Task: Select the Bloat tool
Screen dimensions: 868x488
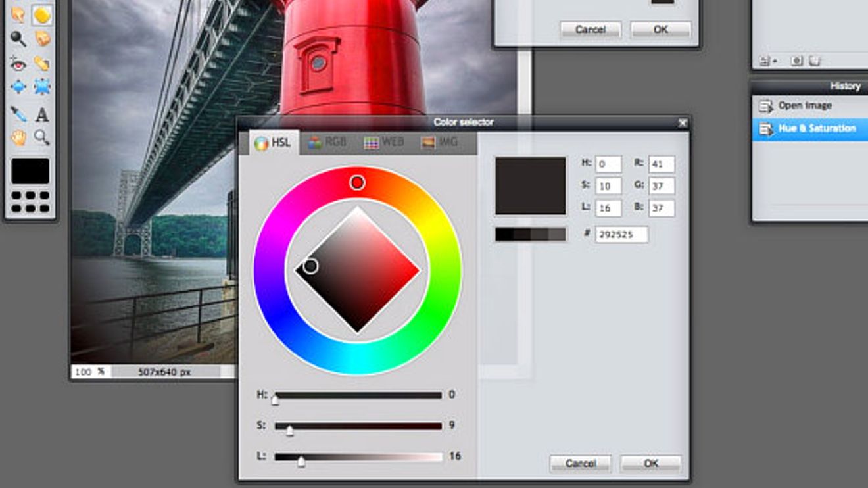Action: (x=18, y=87)
